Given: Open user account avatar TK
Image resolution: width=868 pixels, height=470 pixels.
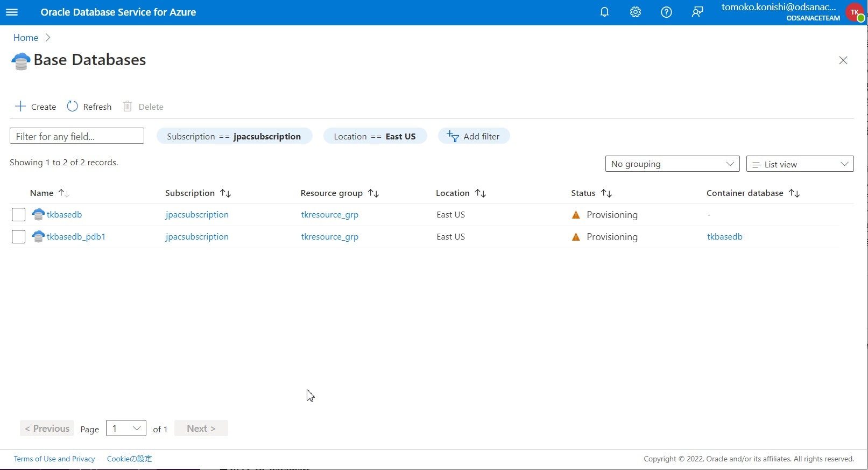Looking at the screenshot, I should click(x=855, y=12).
